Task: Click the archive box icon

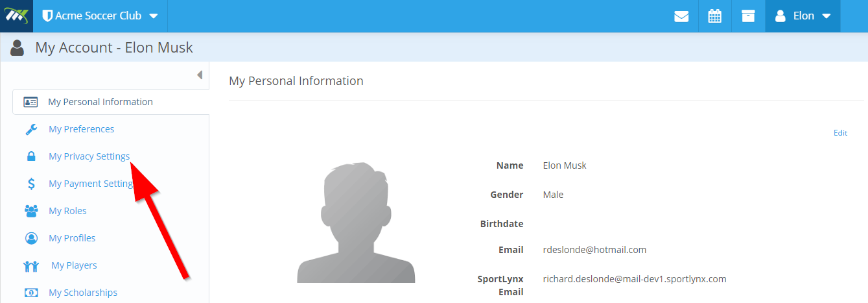Action: [x=749, y=16]
